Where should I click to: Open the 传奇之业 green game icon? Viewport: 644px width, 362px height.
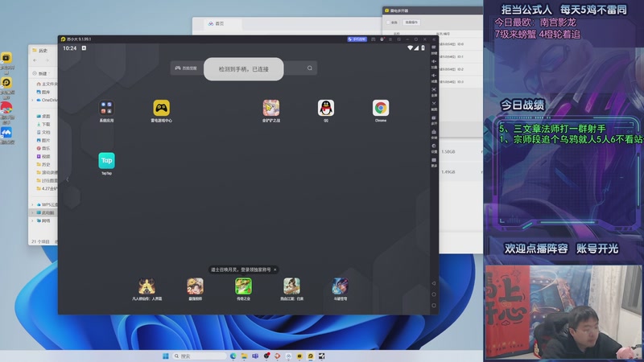click(x=243, y=286)
